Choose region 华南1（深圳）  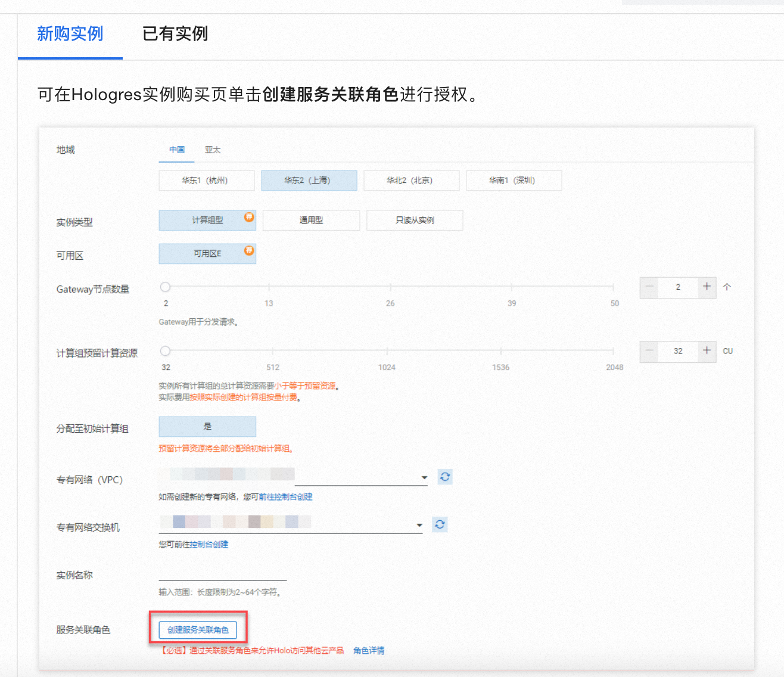[x=514, y=181]
